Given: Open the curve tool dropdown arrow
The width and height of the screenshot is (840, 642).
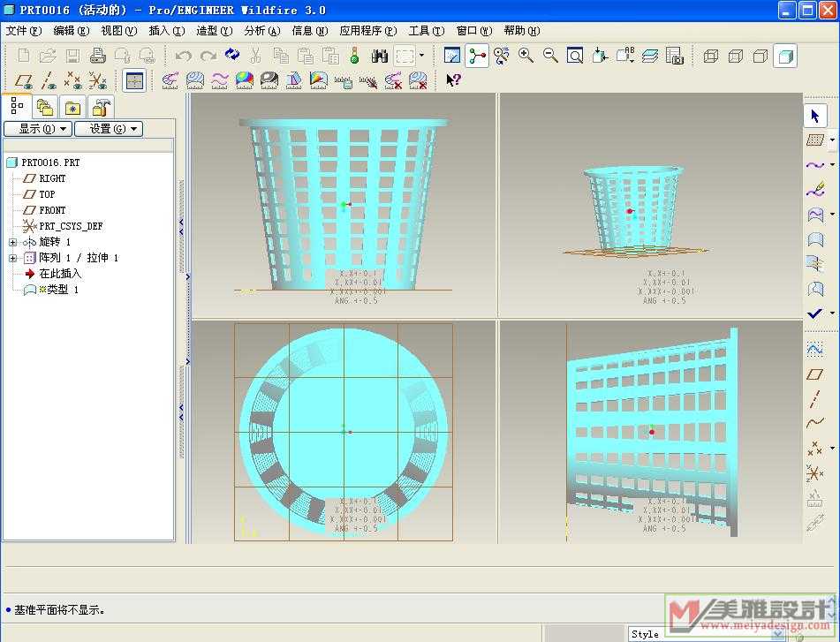Looking at the screenshot, I should point(832,165).
